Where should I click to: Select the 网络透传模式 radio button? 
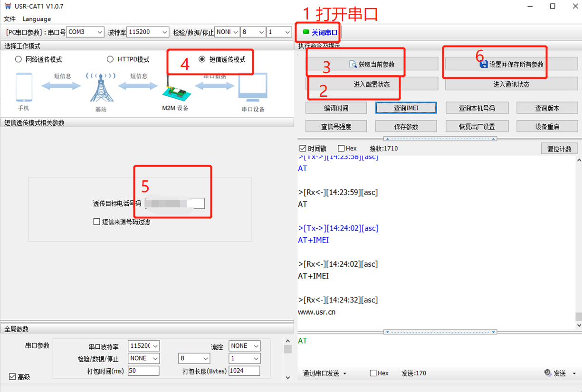tap(19, 59)
